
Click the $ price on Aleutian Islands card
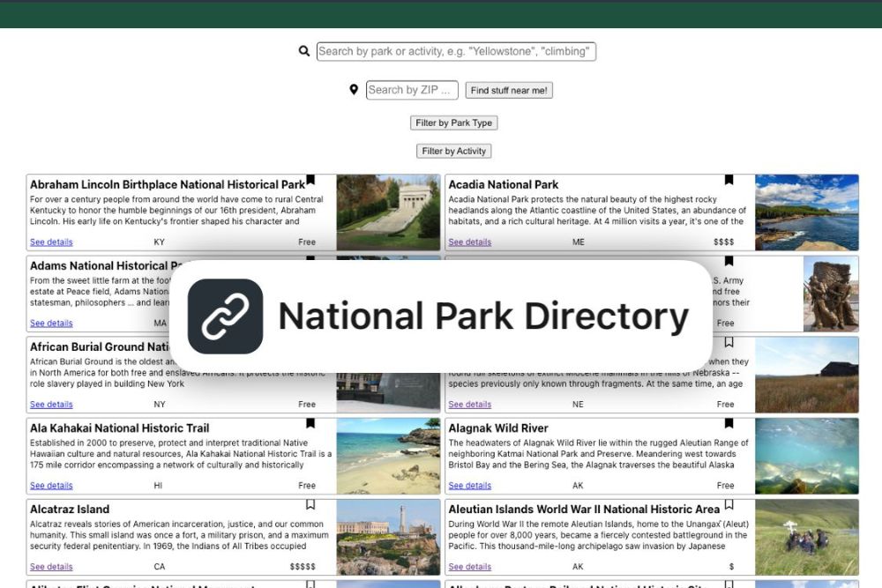click(x=731, y=567)
